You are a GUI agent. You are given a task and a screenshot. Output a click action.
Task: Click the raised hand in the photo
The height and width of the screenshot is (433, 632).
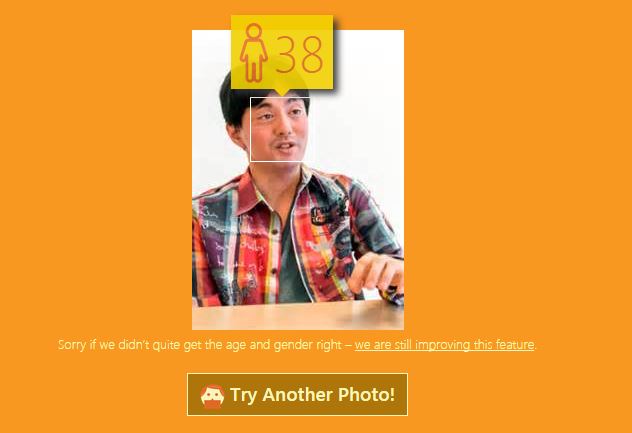[x=376, y=273]
